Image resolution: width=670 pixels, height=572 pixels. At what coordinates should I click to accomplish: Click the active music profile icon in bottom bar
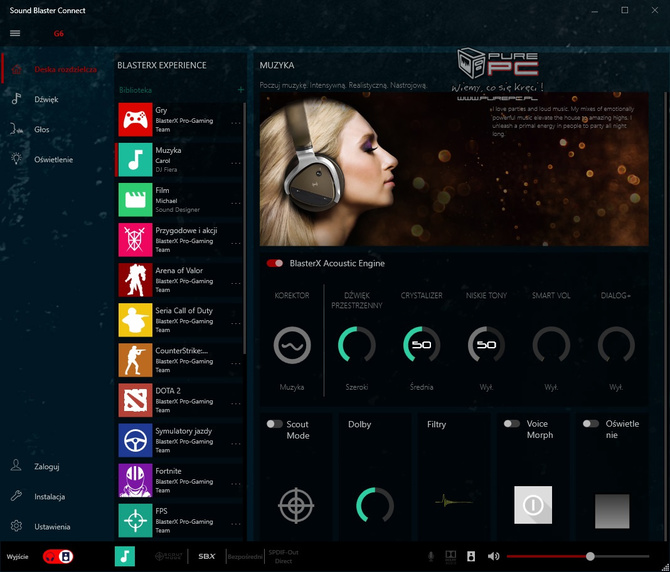point(125,556)
